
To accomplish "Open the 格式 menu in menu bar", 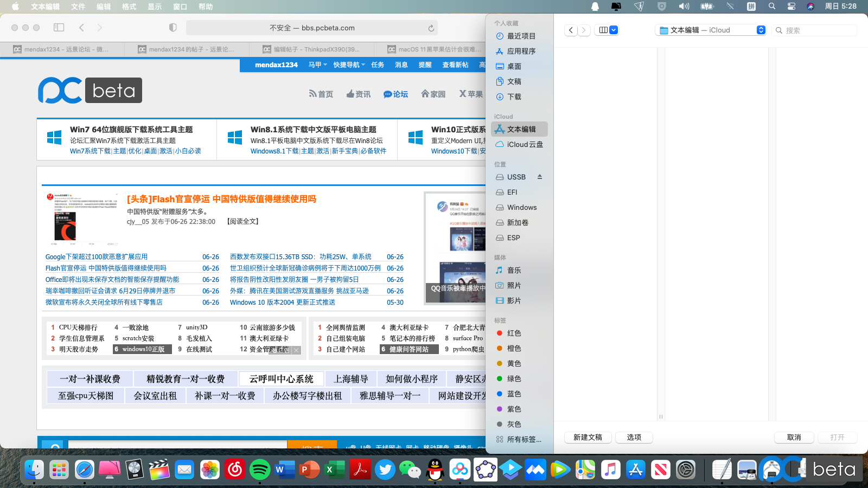I will pyautogui.click(x=129, y=7).
